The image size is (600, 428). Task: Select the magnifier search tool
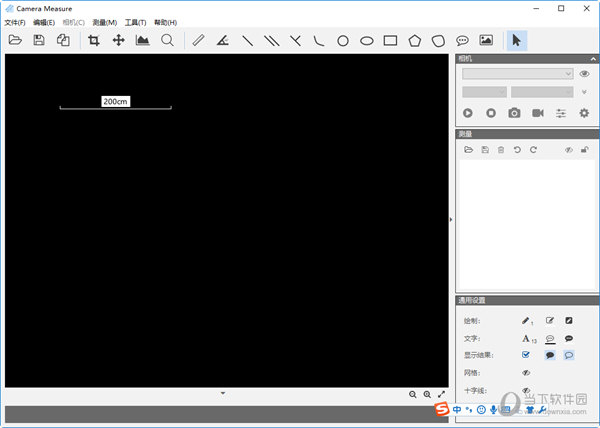click(167, 40)
